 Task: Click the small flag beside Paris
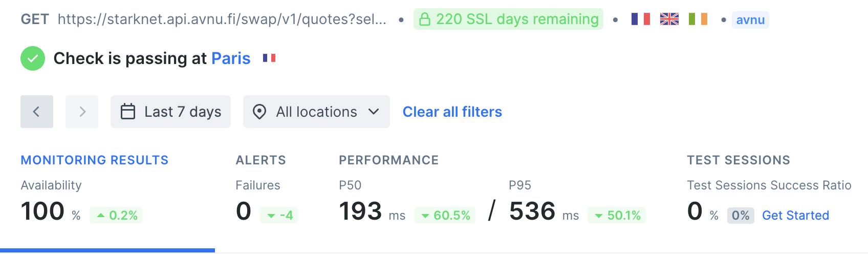click(269, 58)
